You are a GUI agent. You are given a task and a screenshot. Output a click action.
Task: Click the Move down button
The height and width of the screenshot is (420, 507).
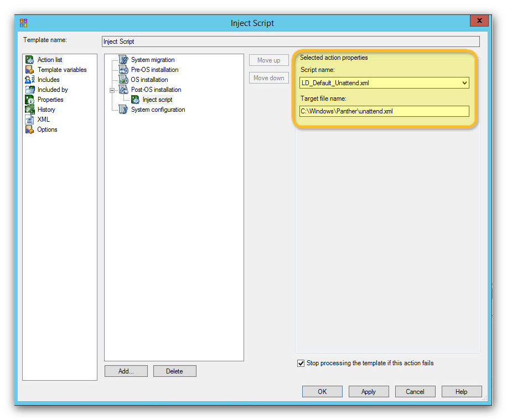(x=268, y=77)
